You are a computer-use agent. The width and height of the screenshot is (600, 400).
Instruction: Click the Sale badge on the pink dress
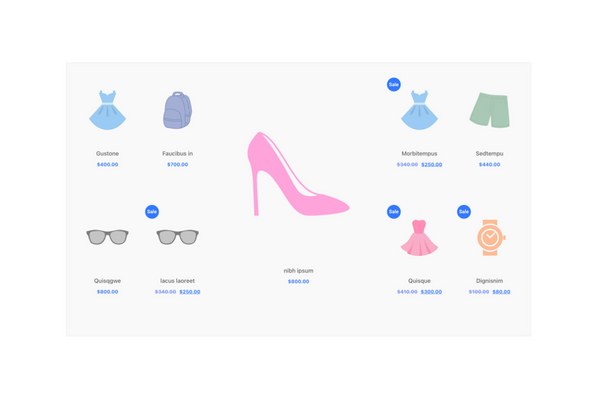pos(393,211)
